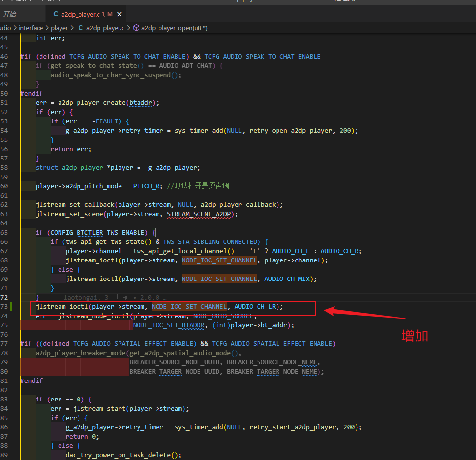Click CONFIG_BTCTLER_TWS_ENABLE in the if statement
This screenshot has width=476, height=460.
97,233
